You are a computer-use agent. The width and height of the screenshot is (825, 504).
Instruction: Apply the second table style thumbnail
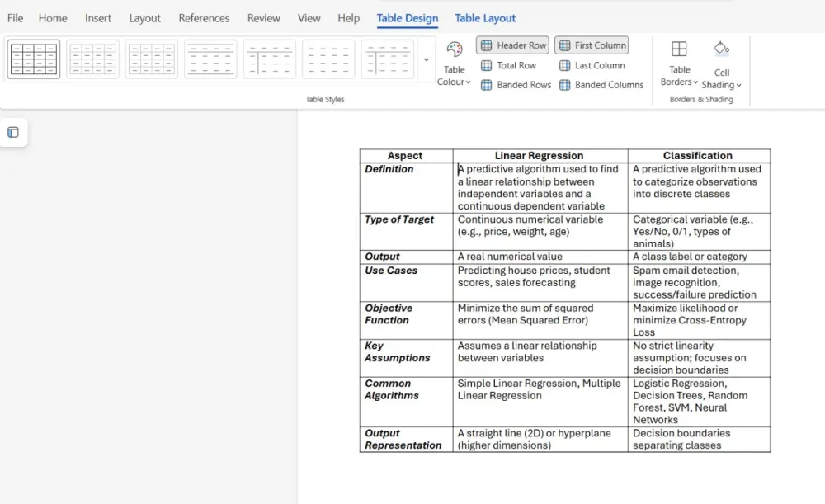tap(92, 59)
